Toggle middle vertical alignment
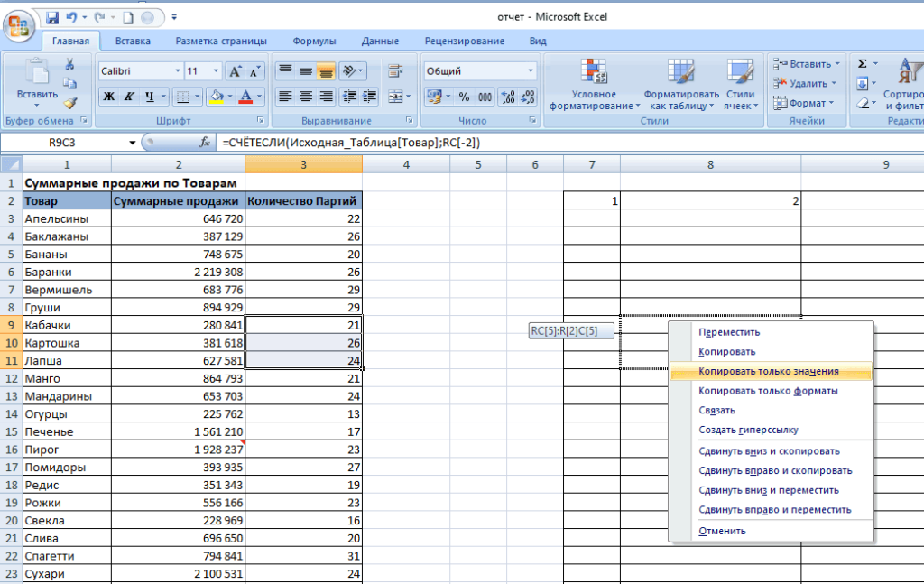 tap(305, 71)
